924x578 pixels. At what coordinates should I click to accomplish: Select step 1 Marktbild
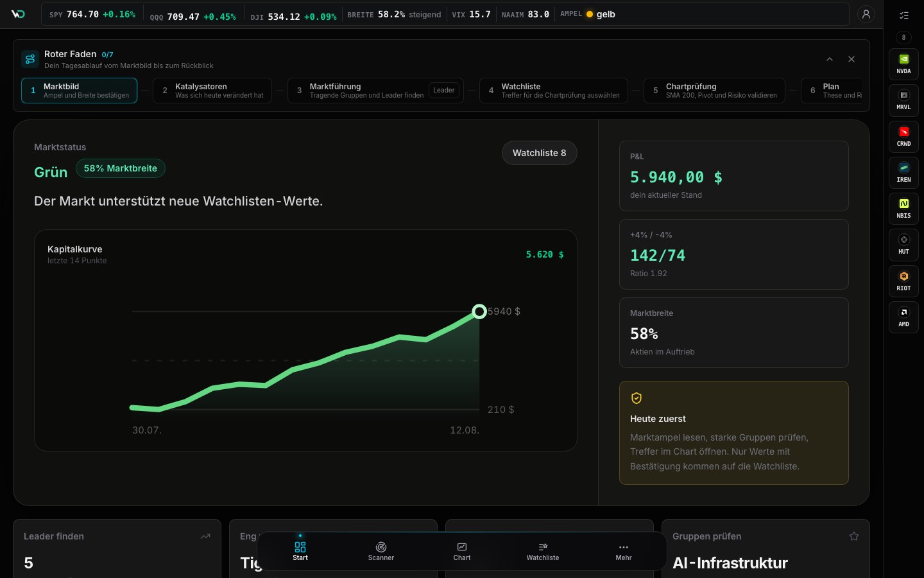point(80,91)
